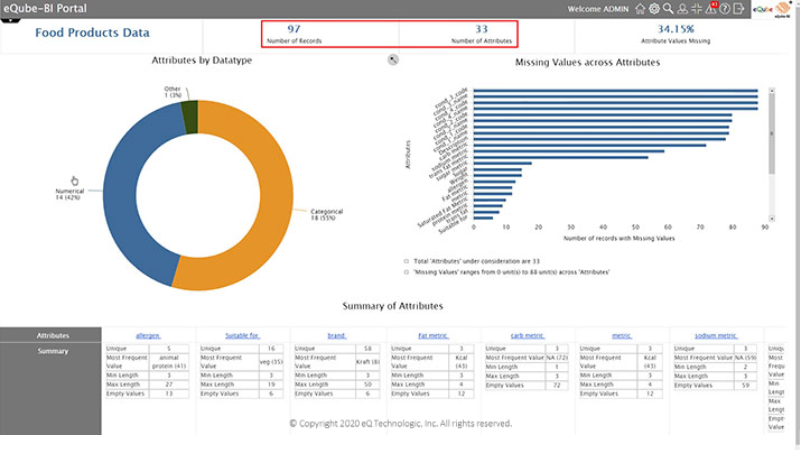Screen dimensions: 800x450
Task: Open the sodium metric attribute link
Action: coord(716,335)
